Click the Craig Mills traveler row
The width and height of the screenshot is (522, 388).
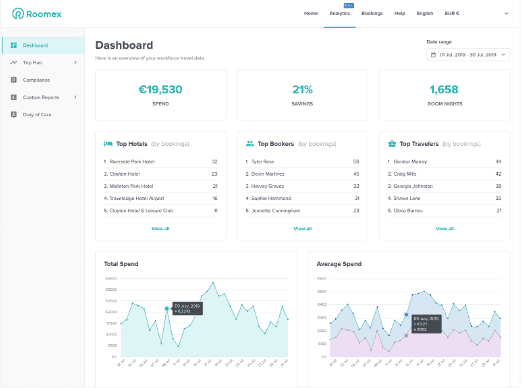(x=445, y=174)
